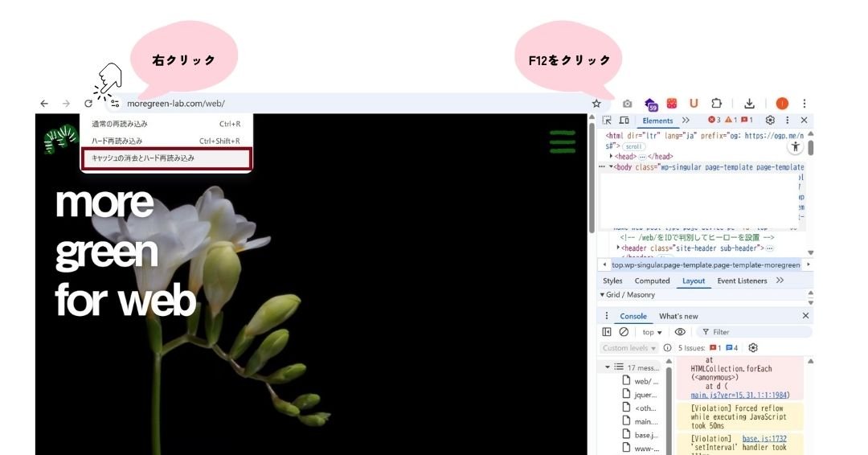The image size is (868, 455).
Task: Click the browser reload button
Action: click(x=88, y=104)
